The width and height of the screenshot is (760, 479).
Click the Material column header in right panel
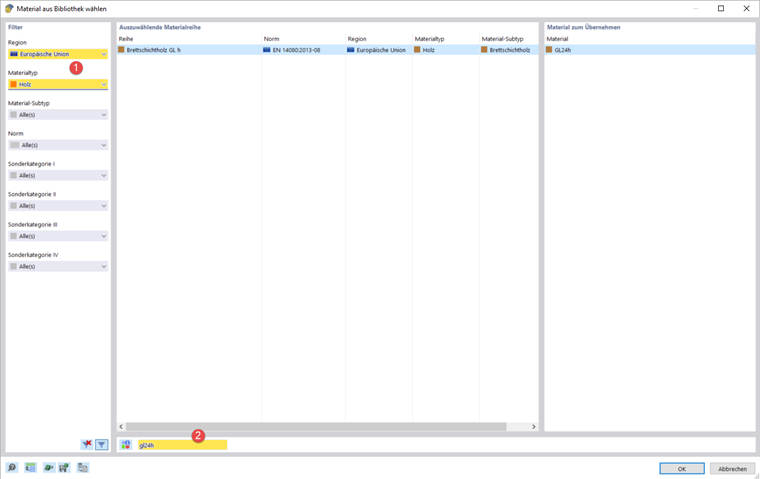(x=557, y=39)
